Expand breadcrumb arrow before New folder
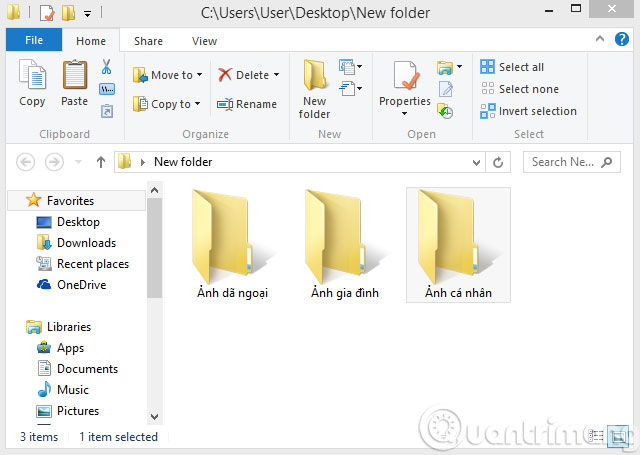 pos(142,162)
